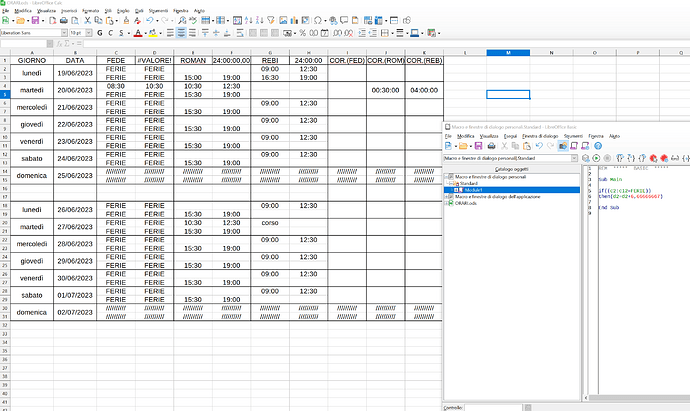Save macro in Basic IDE toolbar

478,146
